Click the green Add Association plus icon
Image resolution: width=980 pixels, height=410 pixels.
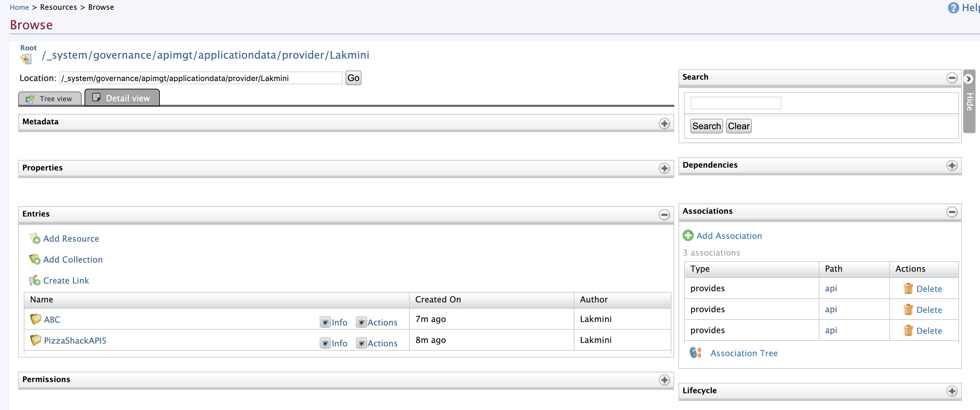[x=688, y=236]
